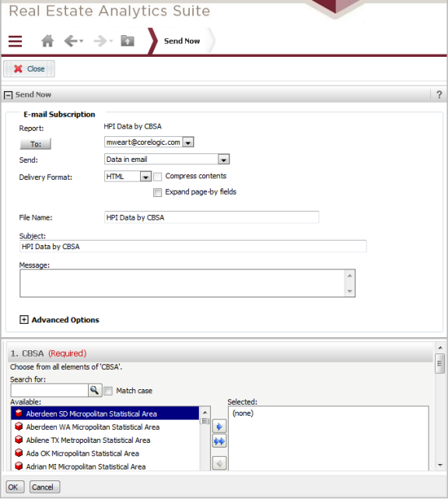This screenshot has width=448, height=499.
Task: Open the Back history dropdown arrow
Action: point(82,41)
